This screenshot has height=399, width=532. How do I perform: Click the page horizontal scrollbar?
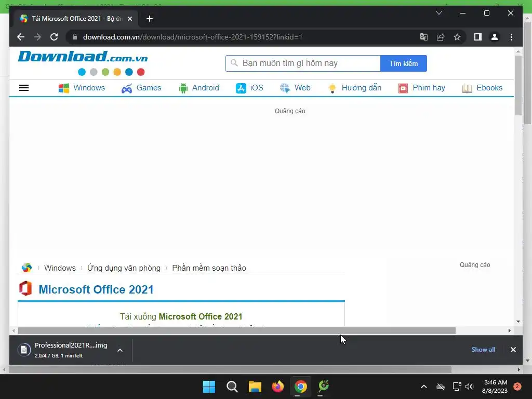click(x=237, y=331)
